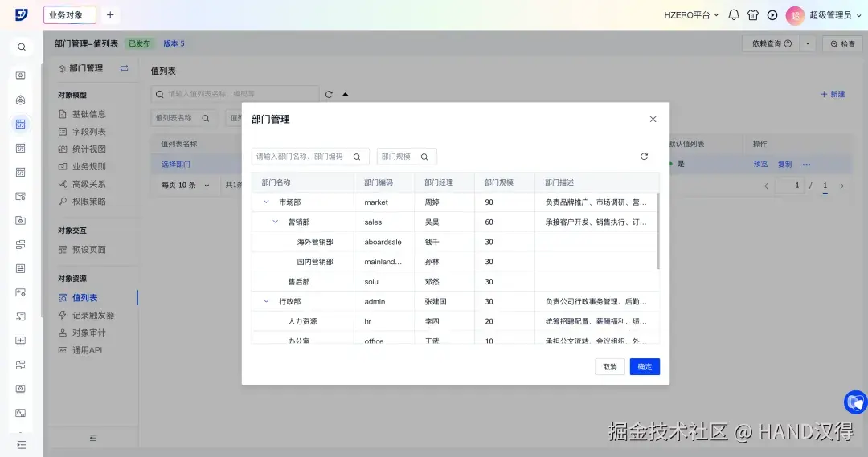Collapse the sidebar menu icon at bottom

pos(93,438)
